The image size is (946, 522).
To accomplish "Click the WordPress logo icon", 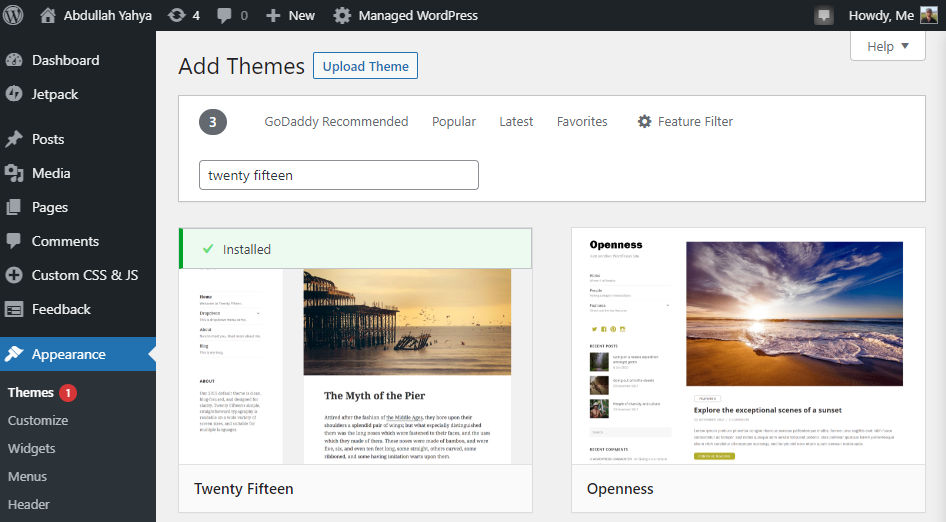I will click(x=13, y=15).
